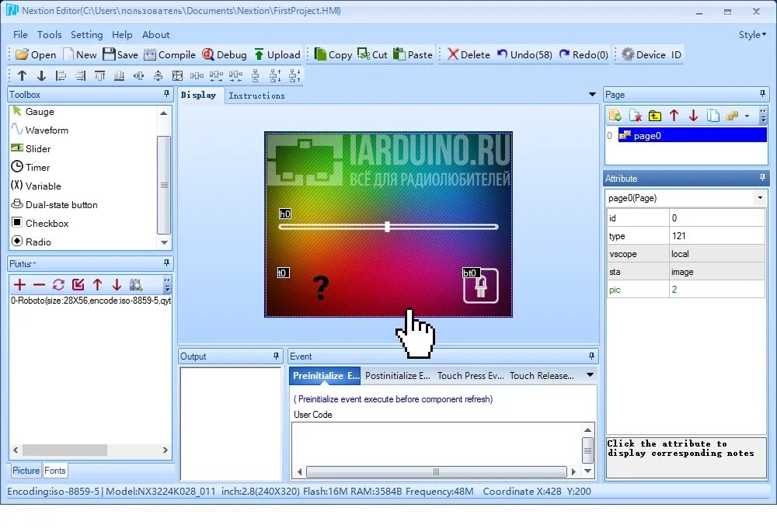
Task: Expand the hidden event tabs arrow
Action: [589, 375]
